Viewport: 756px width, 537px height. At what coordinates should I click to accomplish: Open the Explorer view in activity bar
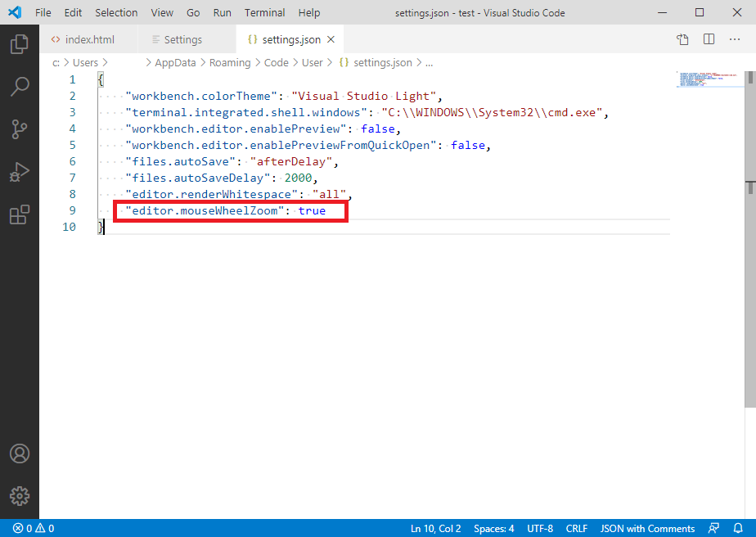20,44
